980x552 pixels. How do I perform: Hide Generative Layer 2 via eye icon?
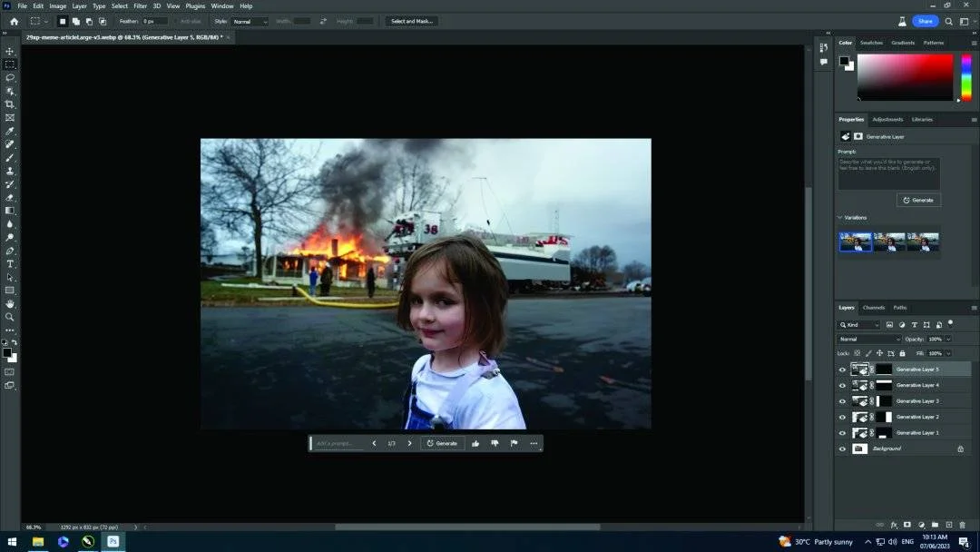tap(842, 417)
